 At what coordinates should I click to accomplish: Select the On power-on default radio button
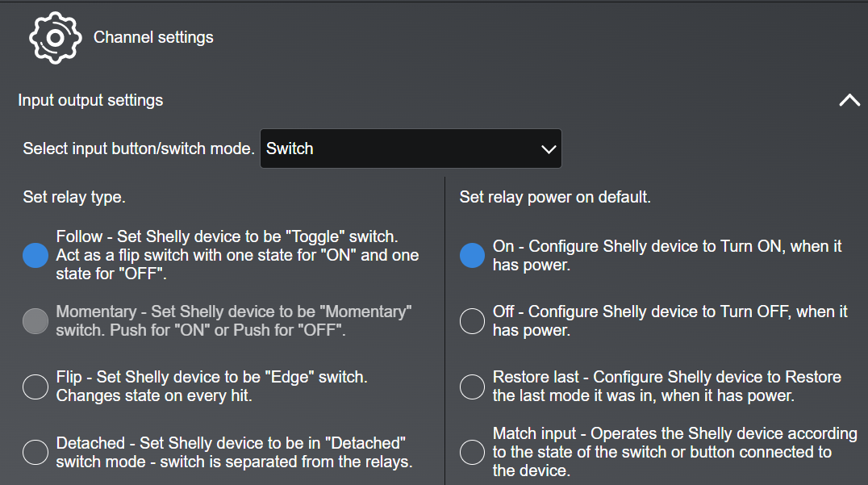coord(472,255)
